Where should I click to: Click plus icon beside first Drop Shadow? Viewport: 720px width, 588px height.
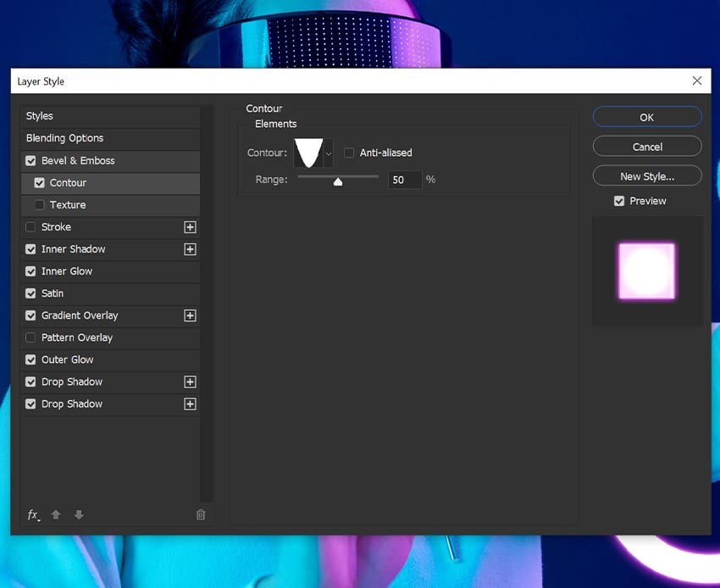click(190, 382)
